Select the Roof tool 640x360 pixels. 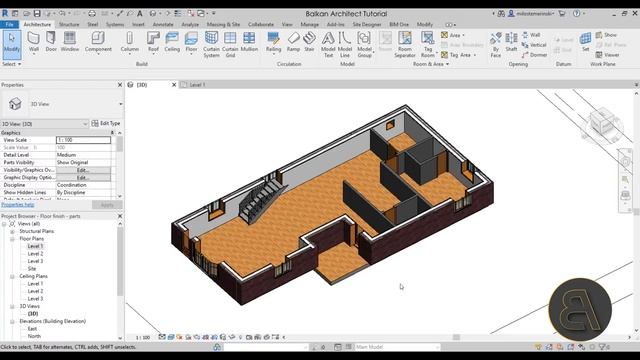click(x=153, y=42)
